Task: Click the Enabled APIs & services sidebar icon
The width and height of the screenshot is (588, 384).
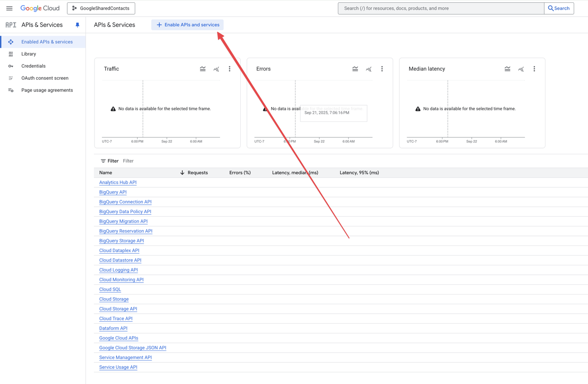Action: pyautogui.click(x=11, y=42)
